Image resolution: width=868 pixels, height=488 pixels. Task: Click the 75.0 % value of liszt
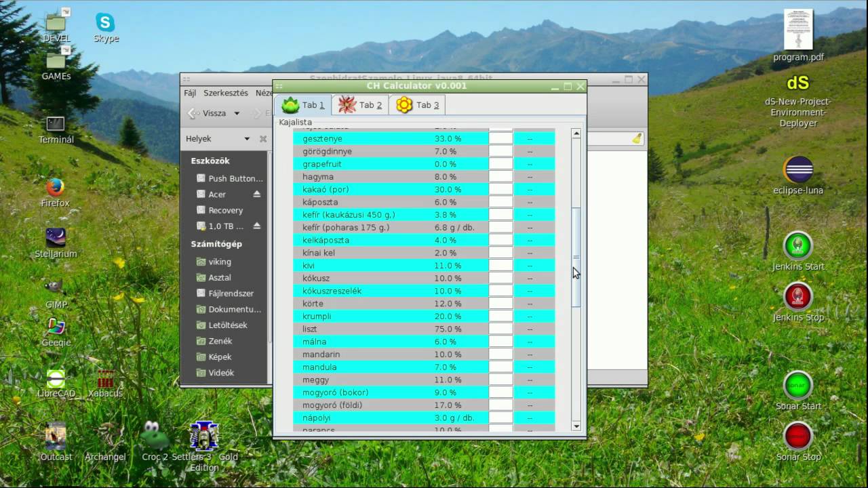point(448,329)
